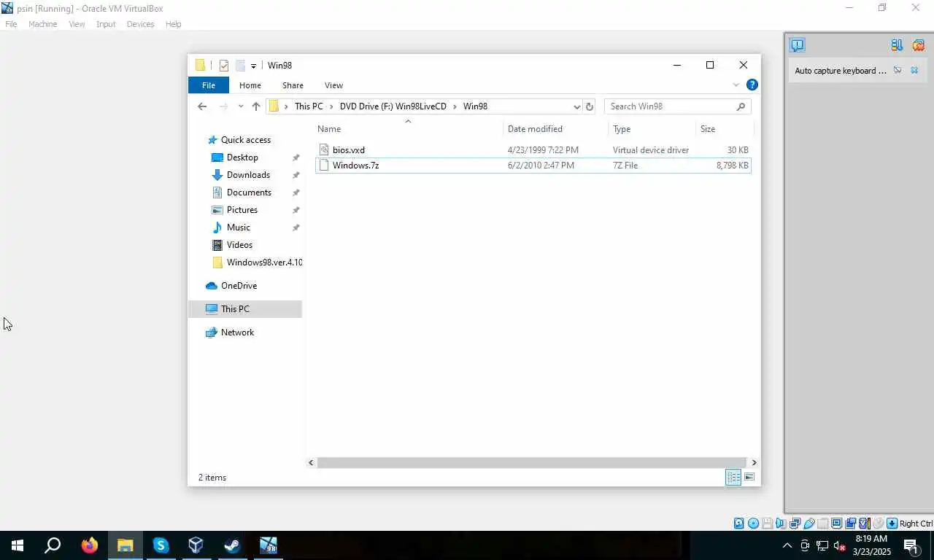Select OneDrive in the navigation pane
This screenshot has height=560, width=934.
click(x=239, y=286)
